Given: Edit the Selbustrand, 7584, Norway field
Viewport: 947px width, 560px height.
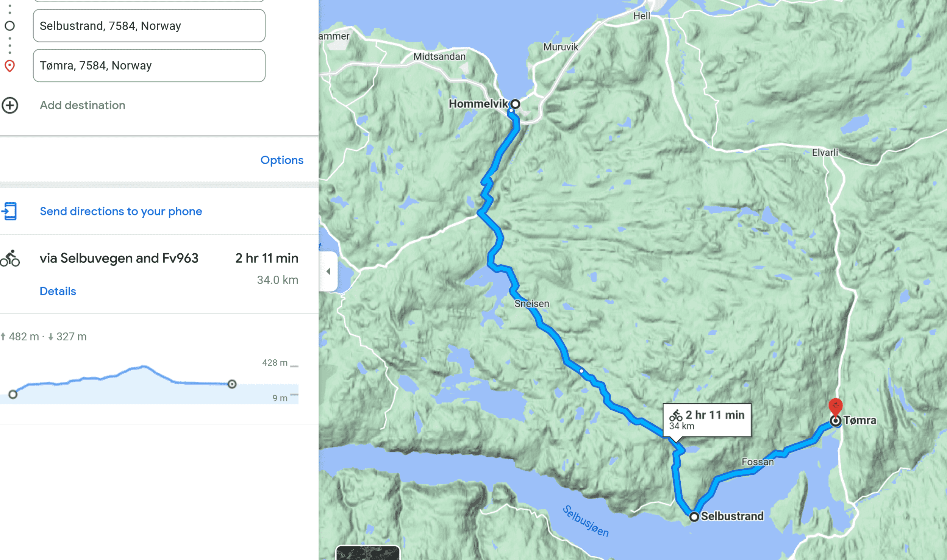Looking at the screenshot, I should click(149, 26).
